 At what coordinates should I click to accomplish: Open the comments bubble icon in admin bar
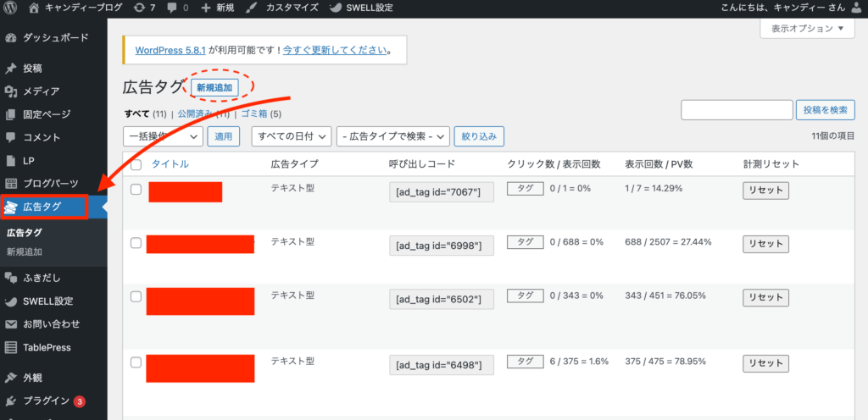tap(172, 8)
